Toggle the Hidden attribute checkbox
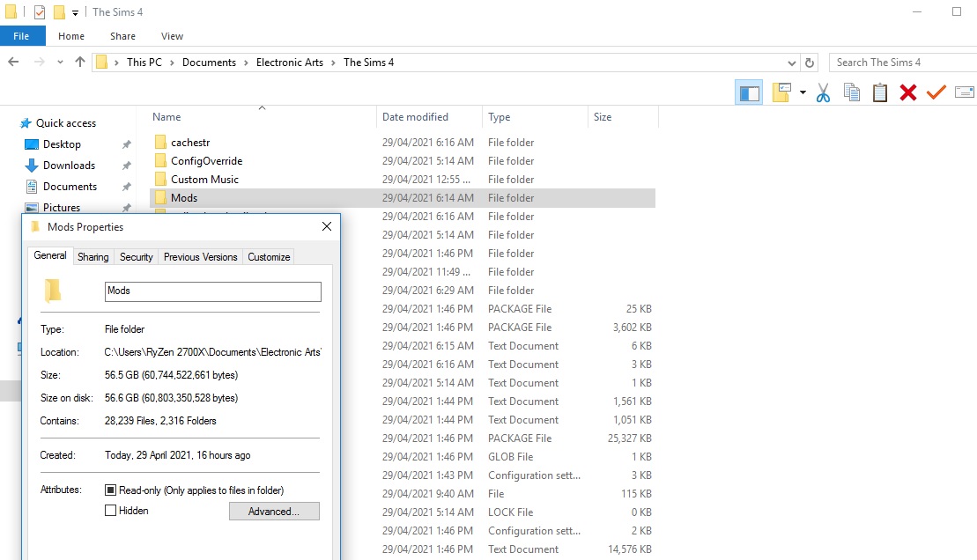The width and height of the screenshot is (977, 560). [110, 510]
